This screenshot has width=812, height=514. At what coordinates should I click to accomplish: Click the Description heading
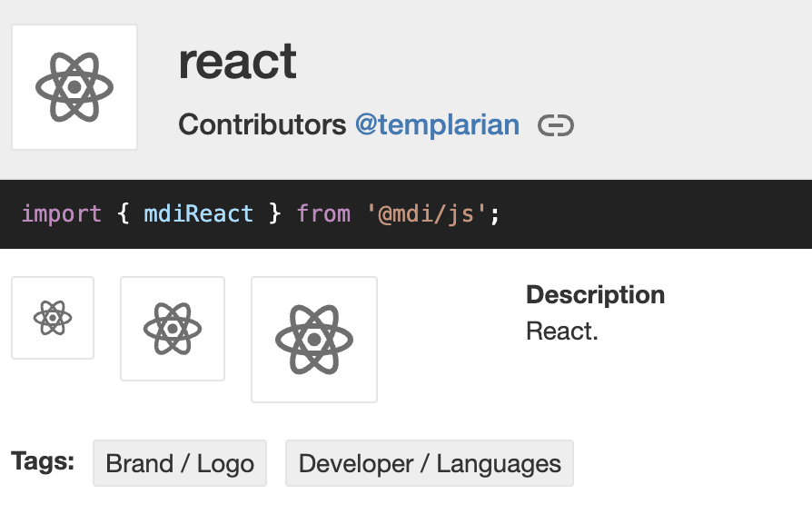pyautogui.click(x=596, y=294)
